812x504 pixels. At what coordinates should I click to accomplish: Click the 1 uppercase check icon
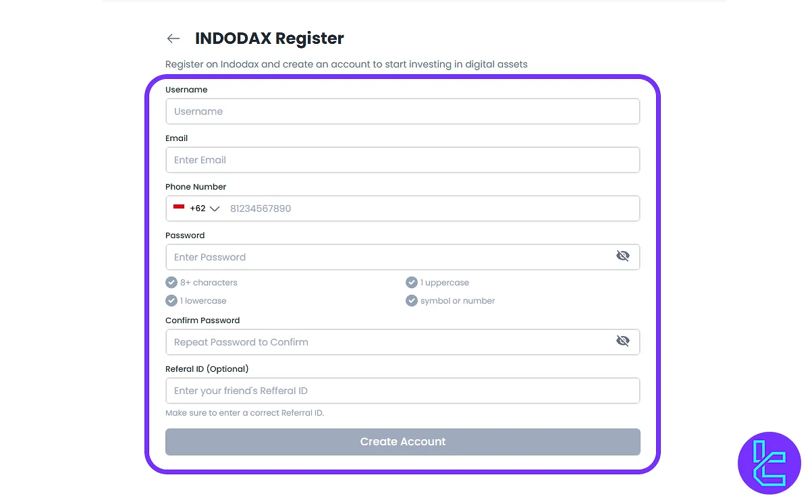tap(412, 283)
